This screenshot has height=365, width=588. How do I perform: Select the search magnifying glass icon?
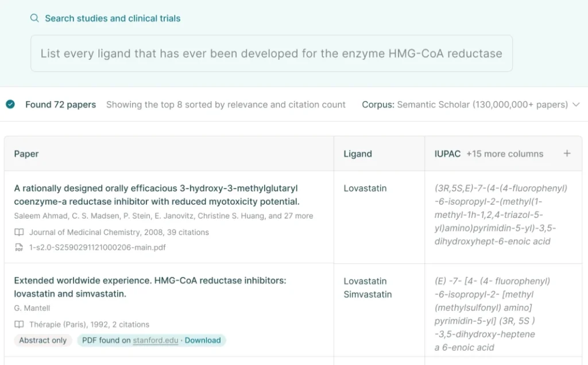(x=34, y=18)
